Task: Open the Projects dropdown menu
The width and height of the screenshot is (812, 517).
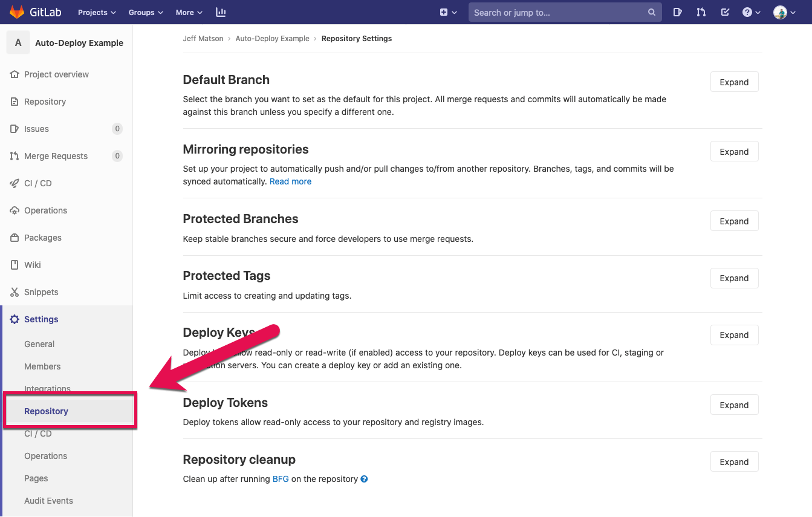Action: (96, 12)
